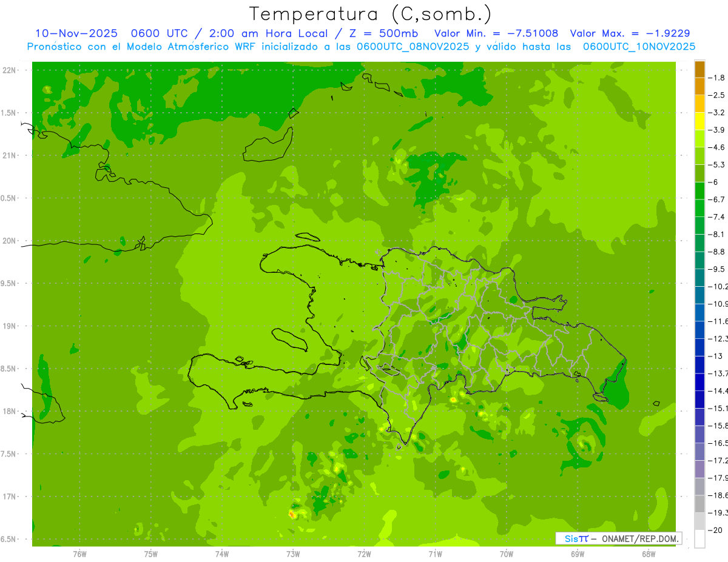Select the "Z = 500mb" level text
The image size is (728, 562).
383,33
